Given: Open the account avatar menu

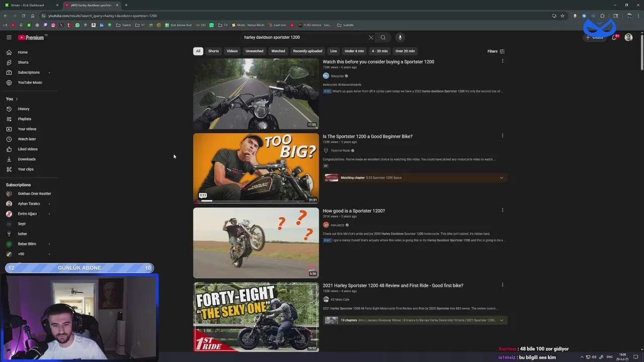Looking at the screenshot, I should click(x=628, y=37).
